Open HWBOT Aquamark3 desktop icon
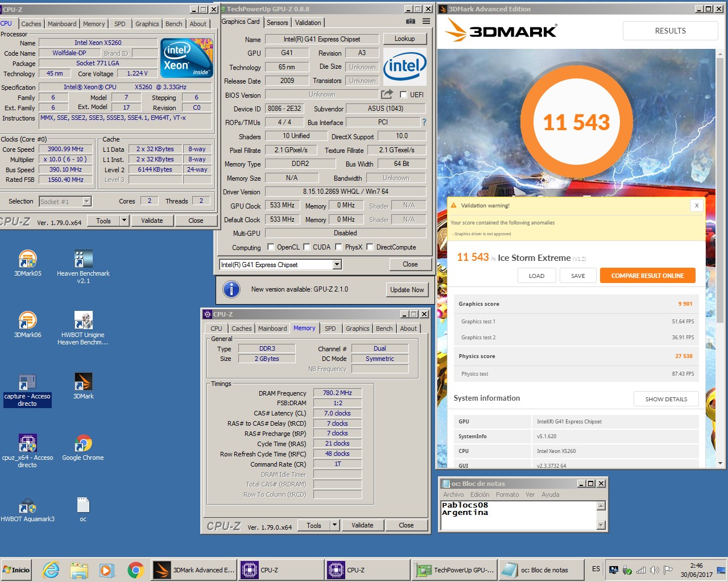 (x=27, y=509)
